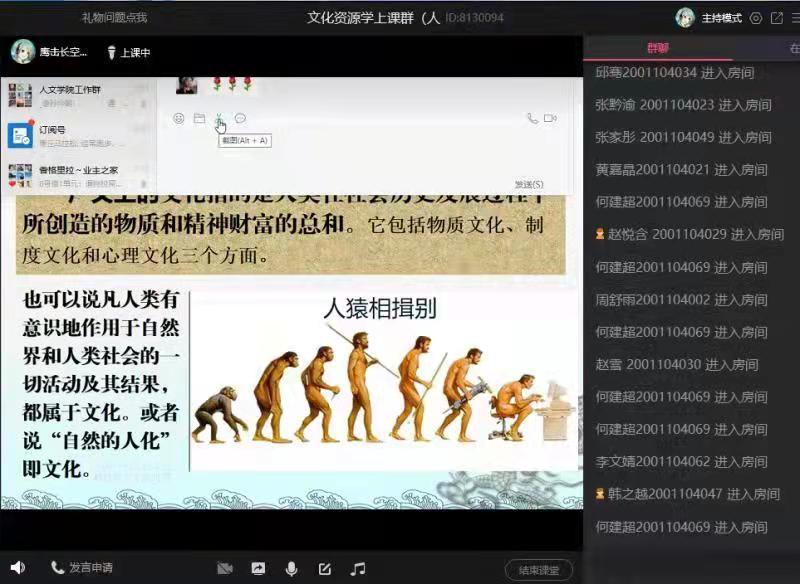Click the folder icon in chat toolbar
The width and height of the screenshot is (800, 584).
[x=199, y=118]
